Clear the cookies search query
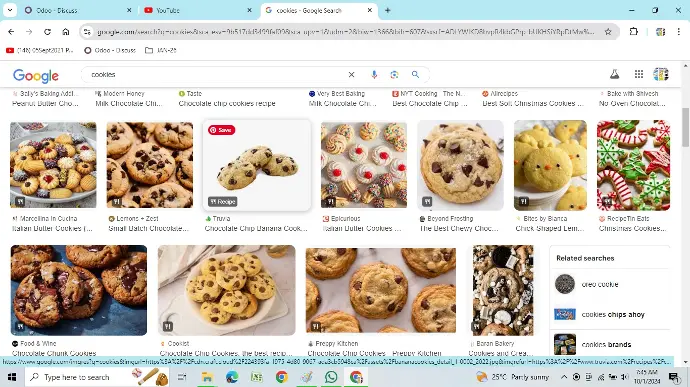The height and width of the screenshot is (387, 690). click(x=351, y=75)
